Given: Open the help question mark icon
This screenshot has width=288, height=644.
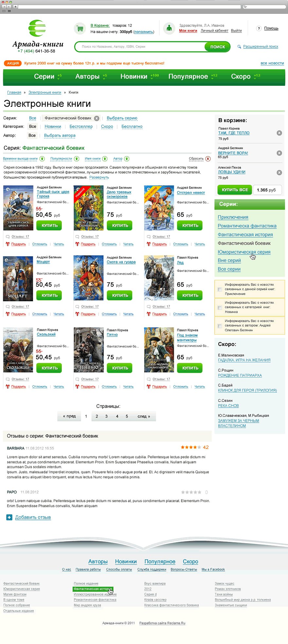Looking at the screenshot, I should 259,28.
